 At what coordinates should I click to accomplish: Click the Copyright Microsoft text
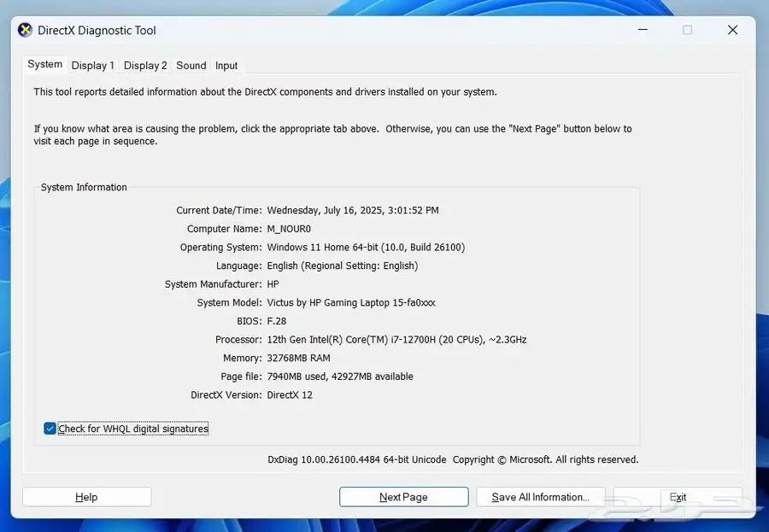[545, 459]
